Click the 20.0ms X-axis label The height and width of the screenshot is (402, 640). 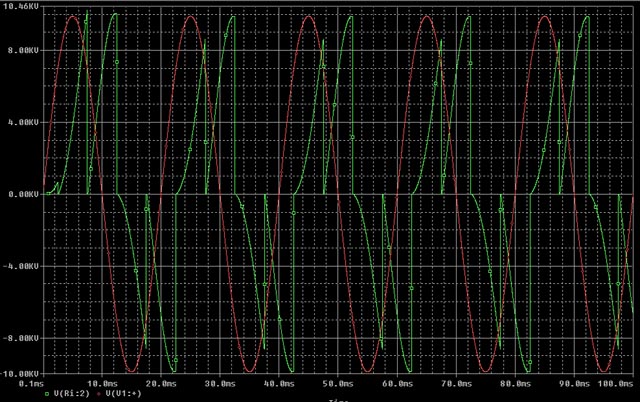(162, 384)
